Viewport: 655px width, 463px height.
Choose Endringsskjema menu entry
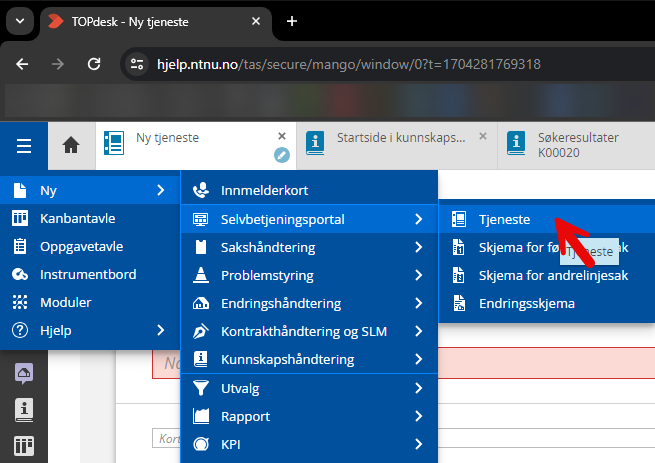coord(546,303)
